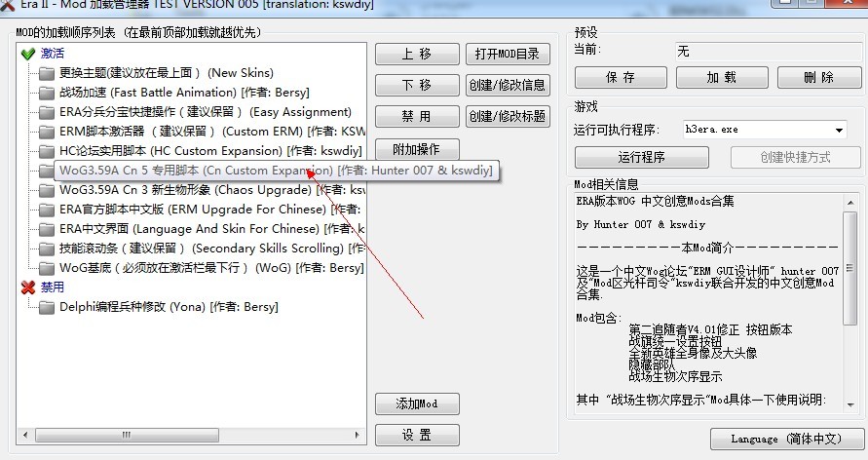The width and height of the screenshot is (868, 460).
Task: Click folder icon of WoG基底 mod
Action: click(x=47, y=268)
